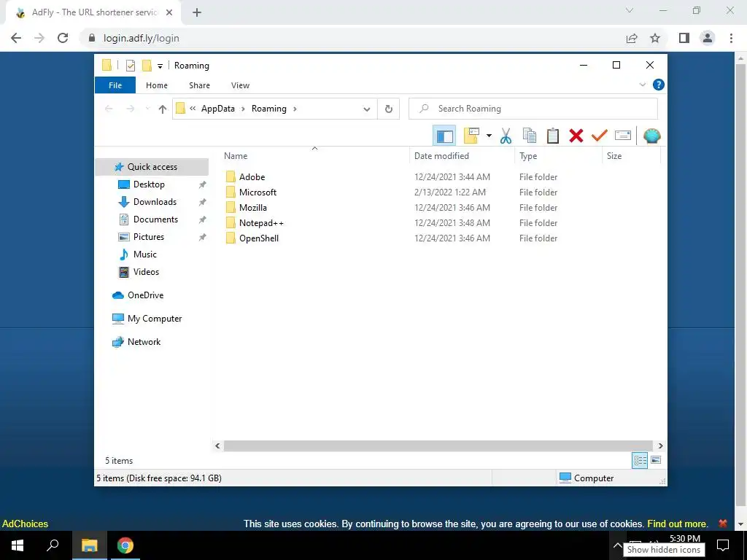
Task: Click the Explorer back navigation arrow
Action: tap(109, 109)
